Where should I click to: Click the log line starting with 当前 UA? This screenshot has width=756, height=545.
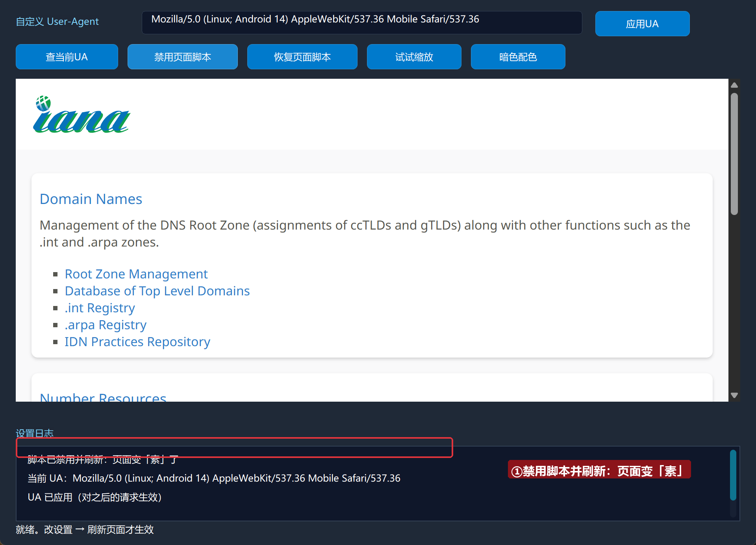pos(214,478)
